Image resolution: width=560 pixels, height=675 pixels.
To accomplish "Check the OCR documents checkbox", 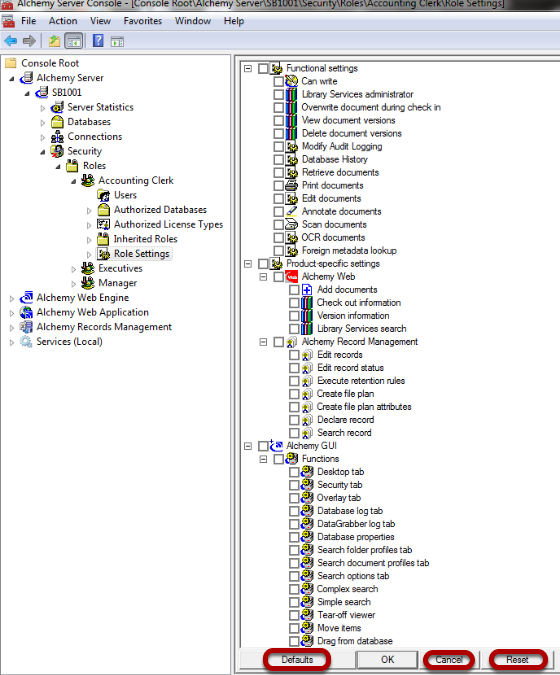I will 278,238.
